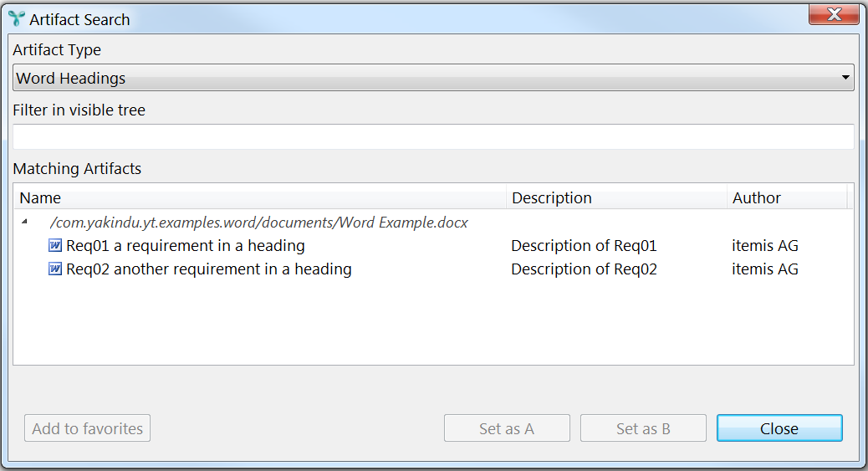Click the Word icon beside Req02 heading
The width and height of the screenshot is (868, 471).
(x=55, y=269)
